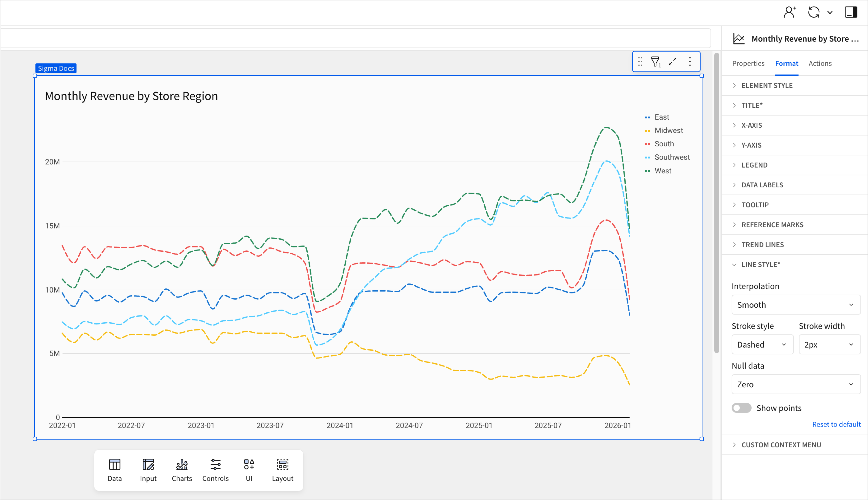
Task: Expand the chart to fullscreen
Action: point(673,62)
